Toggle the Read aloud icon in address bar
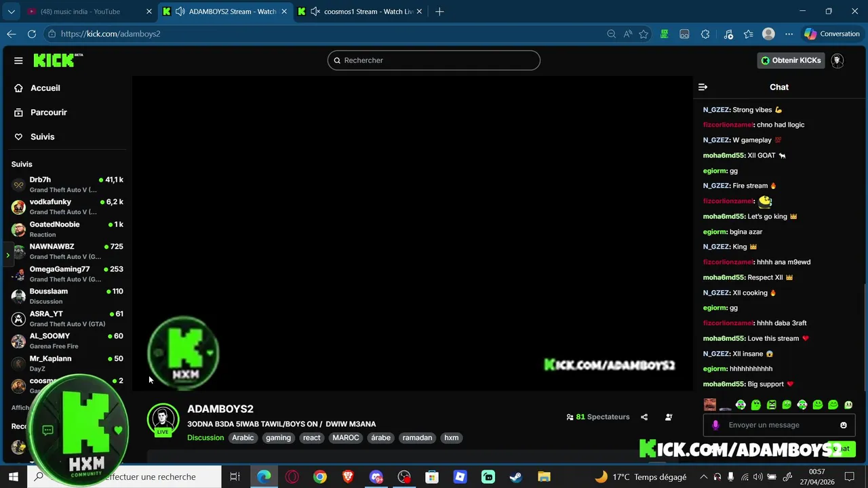The height and width of the screenshot is (488, 868). (627, 34)
